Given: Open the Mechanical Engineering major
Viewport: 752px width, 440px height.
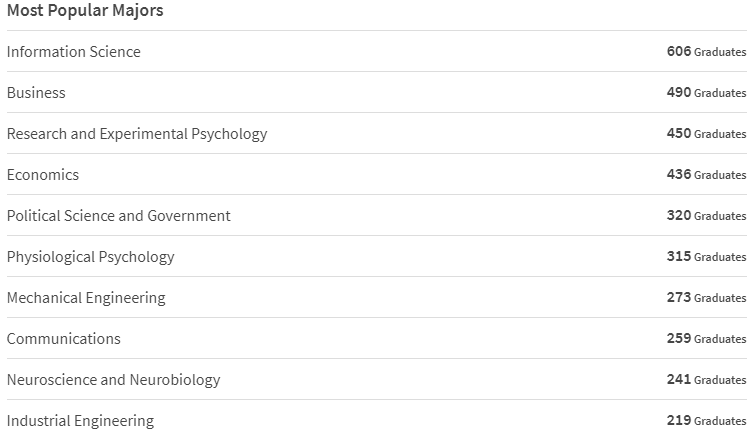Looking at the screenshot, I should coord(86,297).
